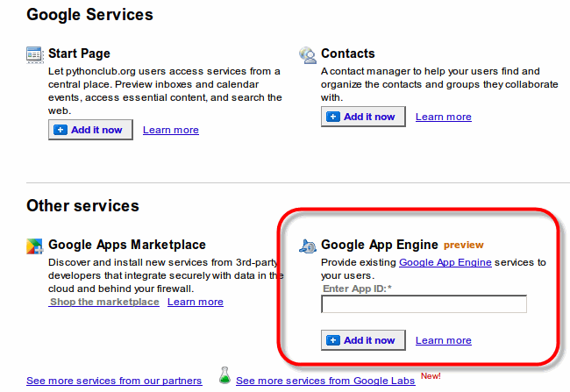This screenshot has width=570, height=392.
Task: Click the Google App Engine icon
Action: coord(308,246)
